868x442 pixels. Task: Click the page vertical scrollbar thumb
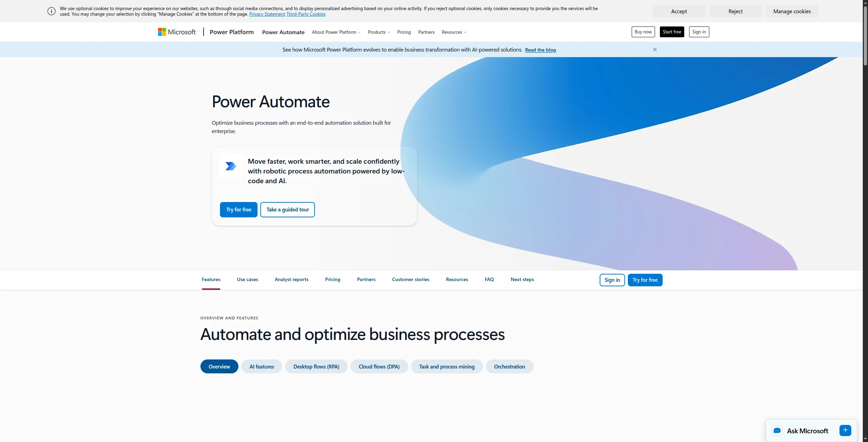coord(865,36)
